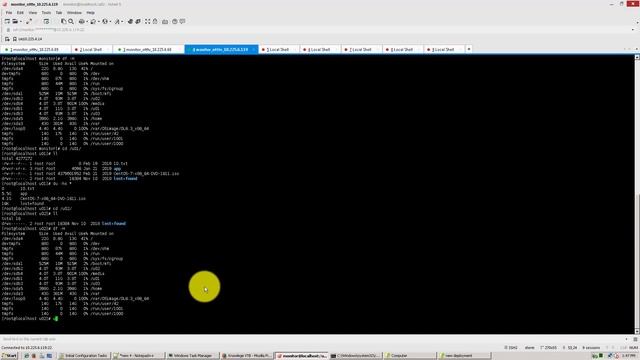Click the New session toolbar icon
The width and height of the screenshot is (640, 360).
(7, 21)
